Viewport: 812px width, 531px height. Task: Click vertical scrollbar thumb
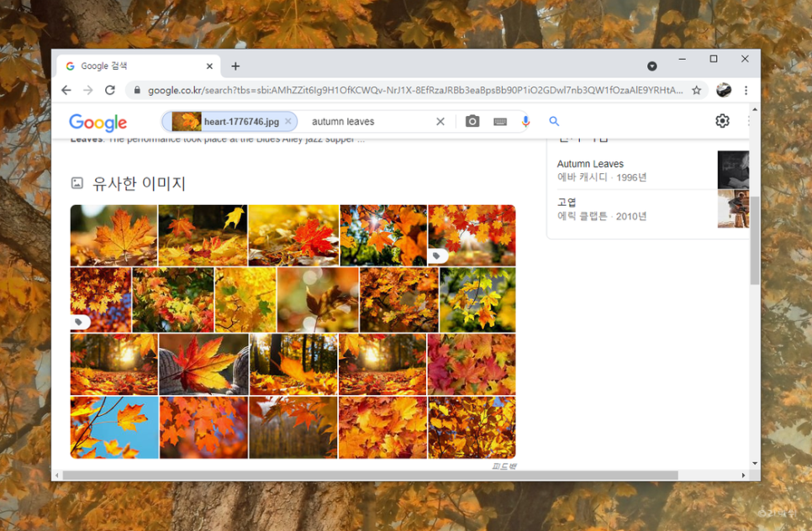[755, 240]
